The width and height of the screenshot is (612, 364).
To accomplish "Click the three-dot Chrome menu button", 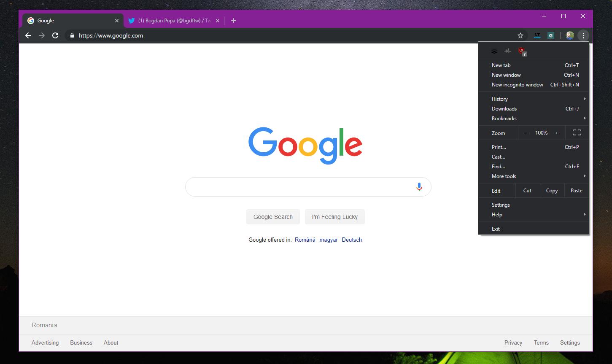I will tap(583, 36).
